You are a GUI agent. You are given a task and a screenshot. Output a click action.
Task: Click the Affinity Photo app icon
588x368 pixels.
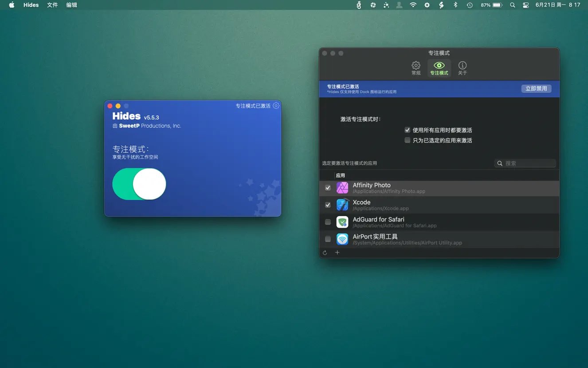[x=342, y=188]
